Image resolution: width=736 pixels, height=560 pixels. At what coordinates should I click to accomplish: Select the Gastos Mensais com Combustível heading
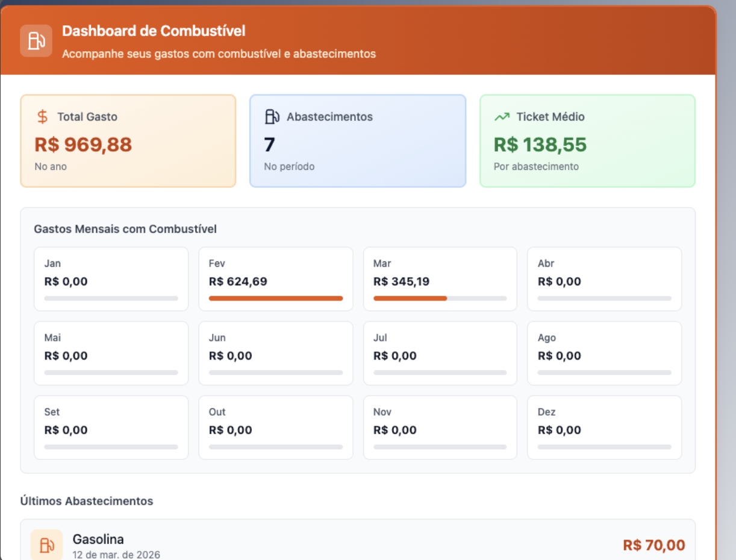pos(125,229)
